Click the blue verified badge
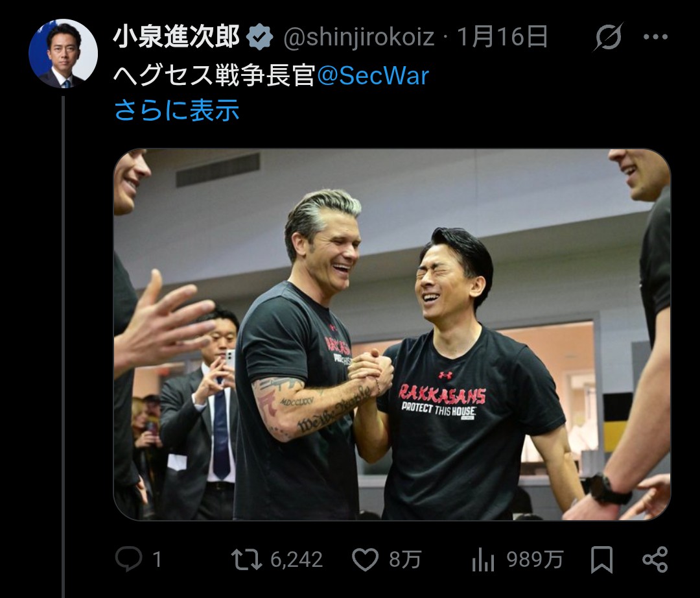The width and height of the screenshot is (700, 598). click(x=261, y=36)
